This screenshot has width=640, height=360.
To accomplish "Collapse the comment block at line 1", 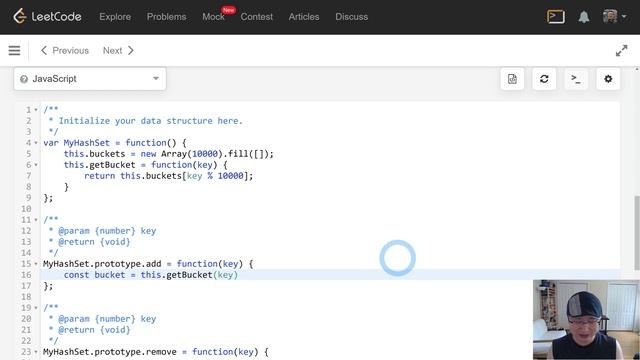I will (x=36, y=110).
